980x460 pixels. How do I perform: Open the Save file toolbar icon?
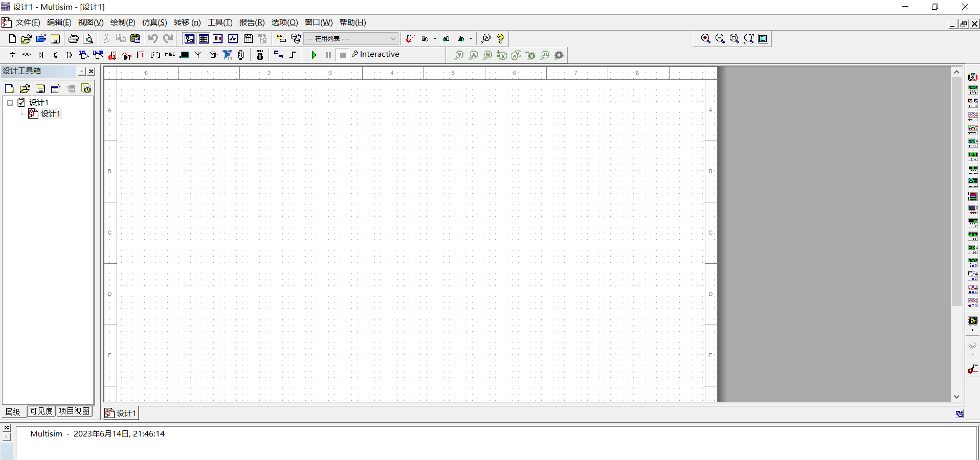pos(55,38)
